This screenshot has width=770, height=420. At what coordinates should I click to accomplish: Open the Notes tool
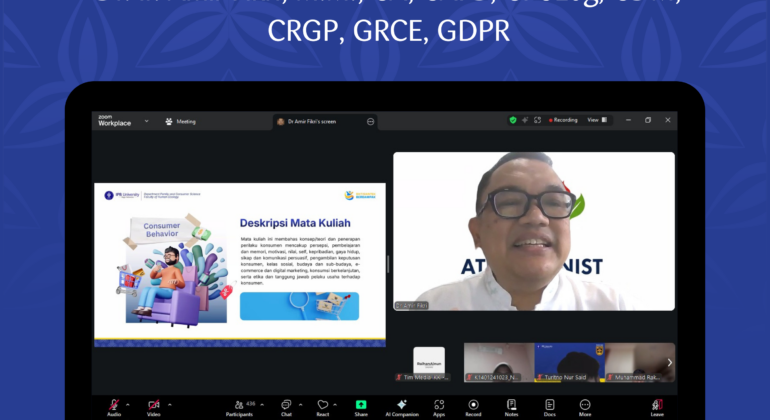511,405
